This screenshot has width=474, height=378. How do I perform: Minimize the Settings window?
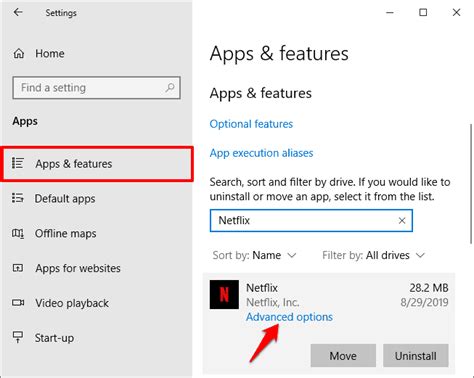coord(390,13)
